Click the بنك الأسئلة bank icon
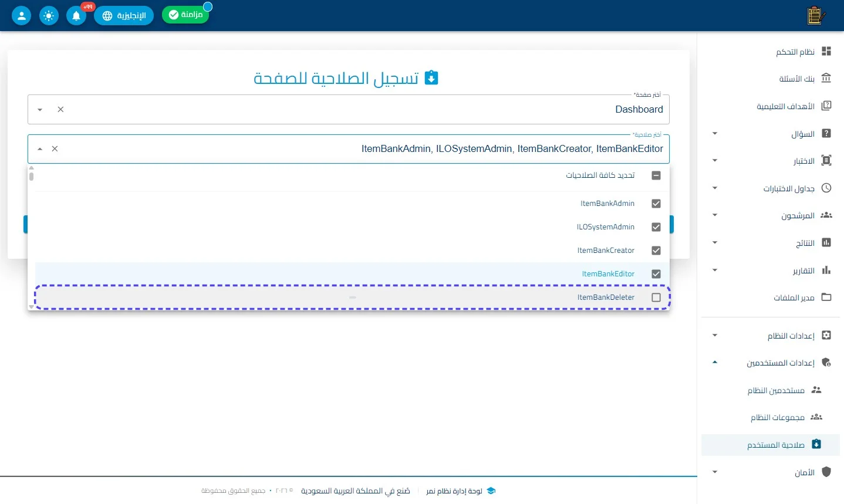The height and width of the screenshot is (504, 844). (x=826, y=79)
